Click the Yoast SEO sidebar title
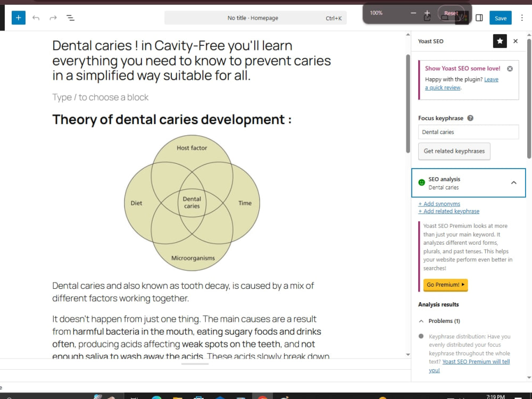Screen dimensions: 532x399 point(430,41)
